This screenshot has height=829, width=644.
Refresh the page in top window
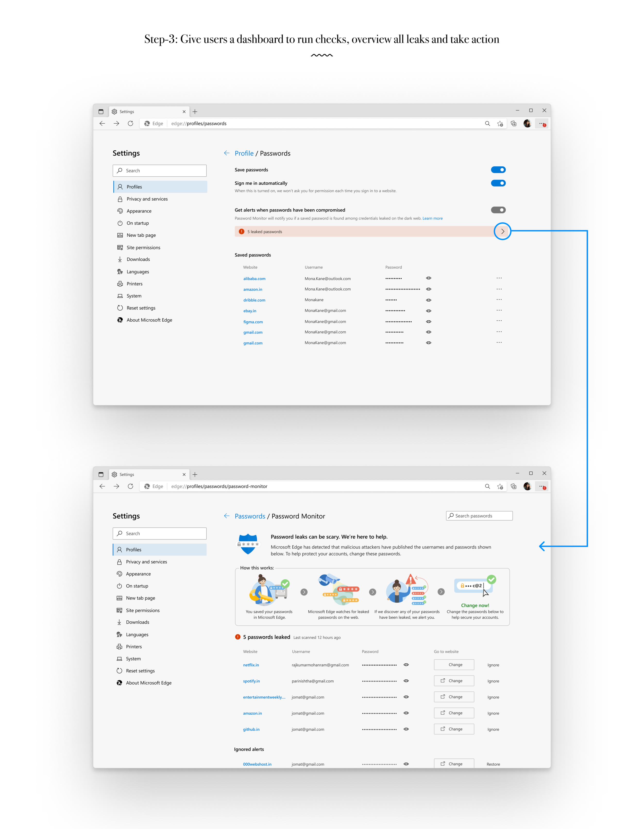tap(130, 123)
